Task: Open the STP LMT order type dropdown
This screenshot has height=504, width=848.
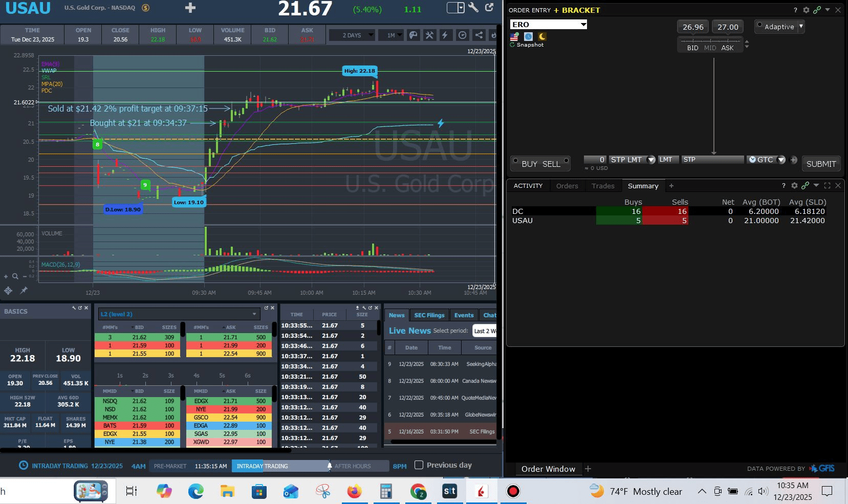Action: [651, 160]
